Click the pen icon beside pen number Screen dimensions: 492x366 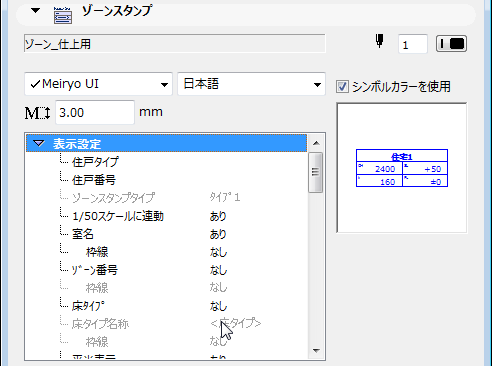click(379, 41)
